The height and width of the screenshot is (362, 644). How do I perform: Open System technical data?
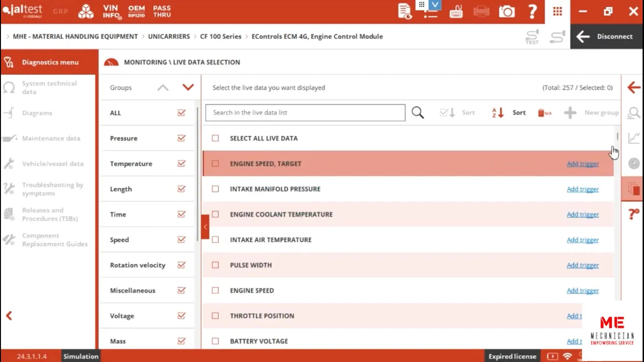click(49, 88)
